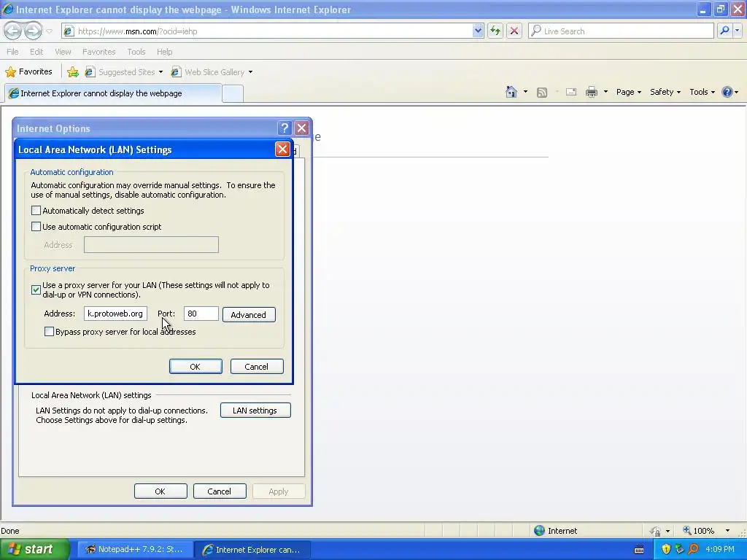Click the Home icon in command bar
The width and height of the screenshot is (747, 560).
511,92
